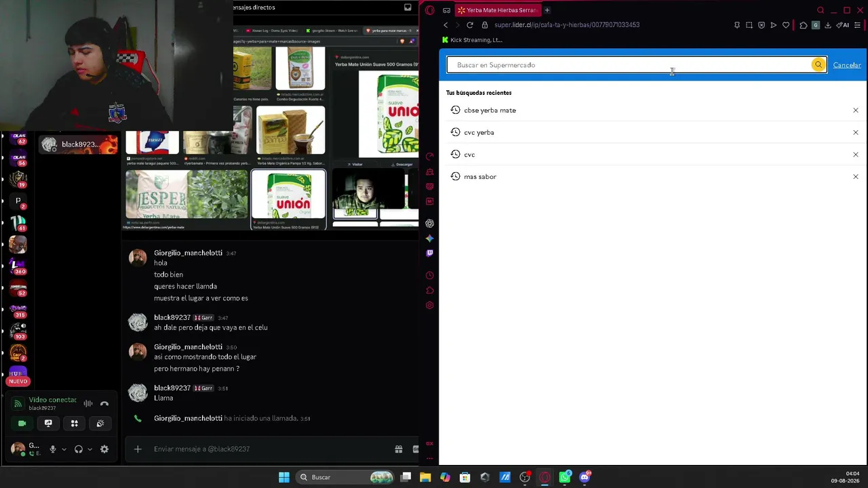This screenshot has width=868, height=488.
Task: Open the Windows Start menu
Action: point(284,477)
